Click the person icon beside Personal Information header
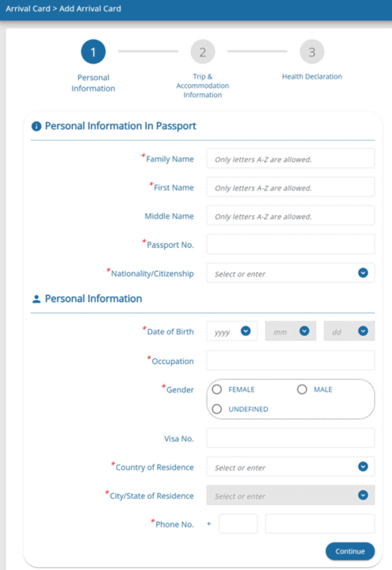Screen dimensions: 392x570 [35, 298]
